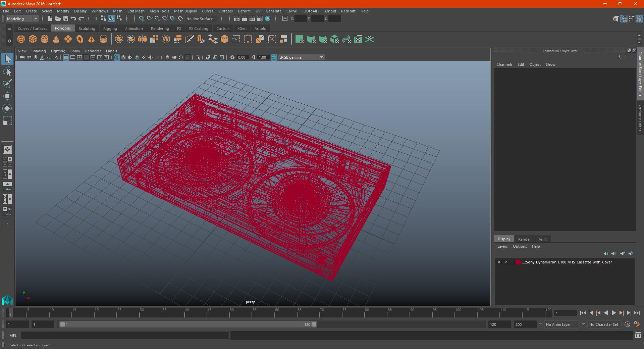Click the No Live Surface field
The height and width of the screenshot is (349, 644).
[x=201, y=19]
